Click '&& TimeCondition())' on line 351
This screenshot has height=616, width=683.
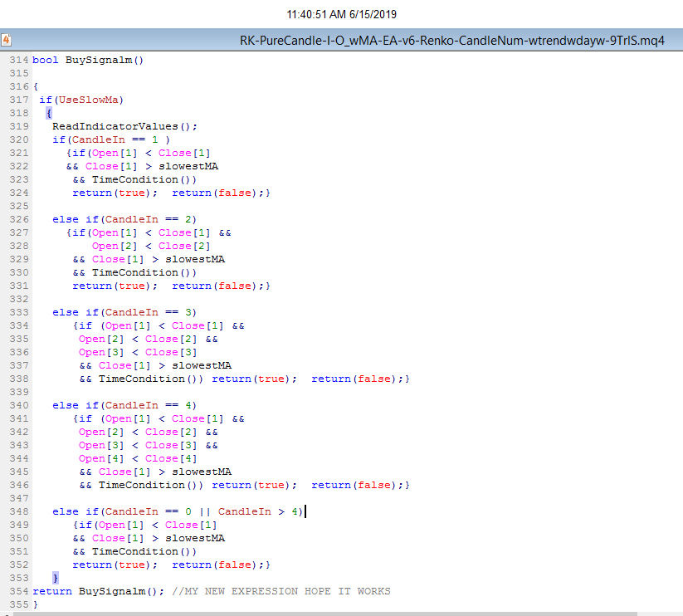pyautogui.click(x=134, y=551)
